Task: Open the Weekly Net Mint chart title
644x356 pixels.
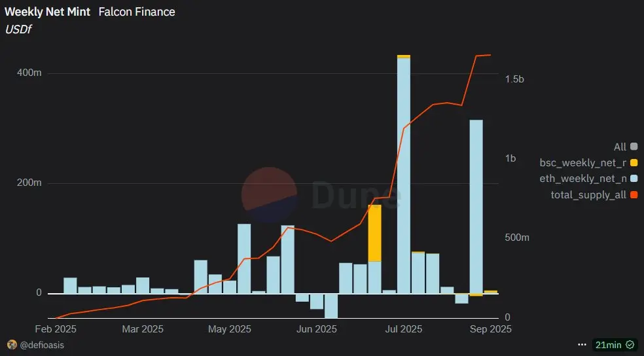Action: tap(47, 12)
